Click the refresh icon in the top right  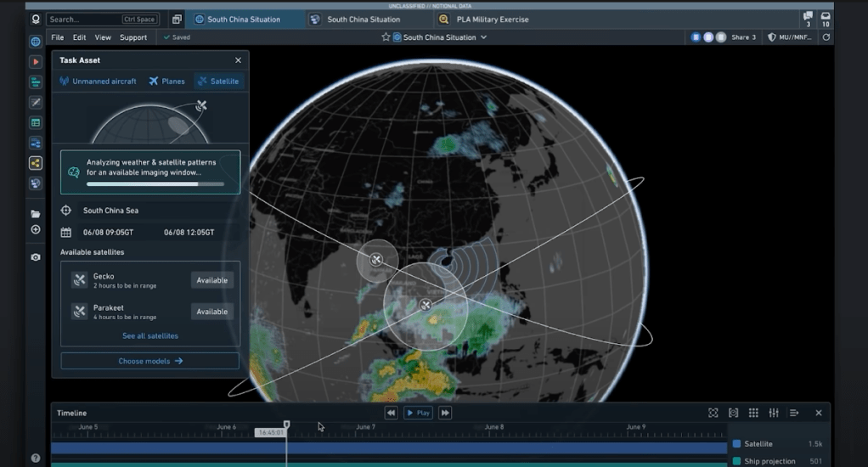[x=826, y=37]
